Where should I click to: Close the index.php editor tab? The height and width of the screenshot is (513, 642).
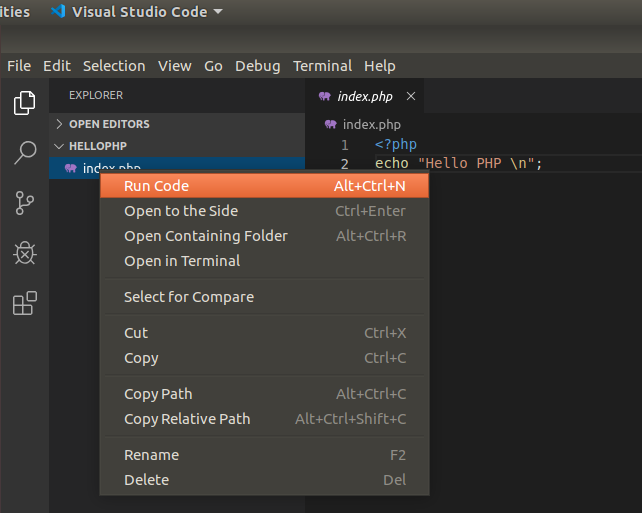pyautogui.click(x=411, y=96)
